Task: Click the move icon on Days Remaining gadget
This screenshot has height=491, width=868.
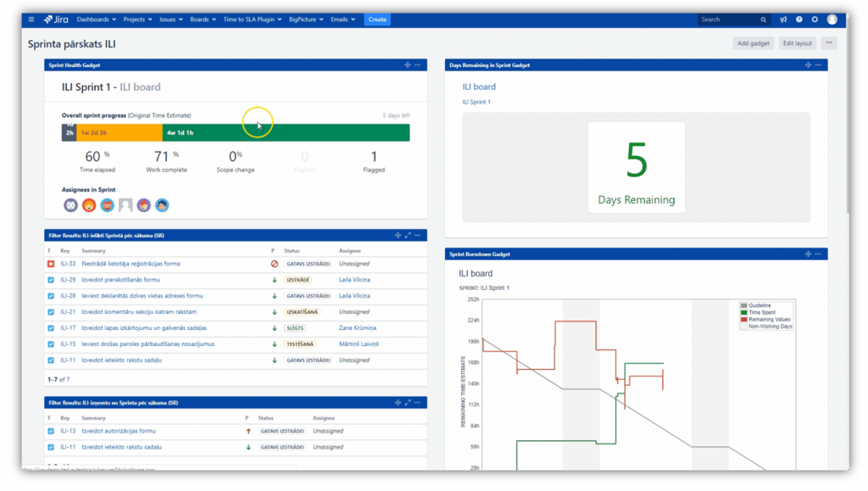Action: [x=808, y=64]
